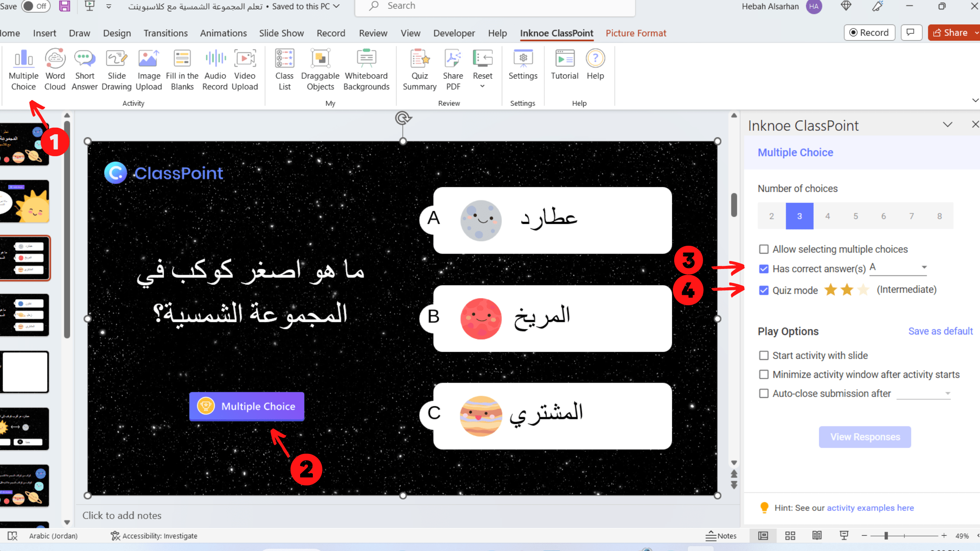
Task: Switch to the Inknoe ClassPoint ribbon tab
Action: click(x=556, y=33)
